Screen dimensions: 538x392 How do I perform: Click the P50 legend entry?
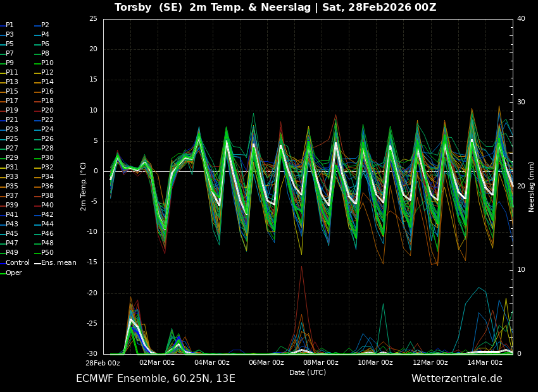[47, 254]
